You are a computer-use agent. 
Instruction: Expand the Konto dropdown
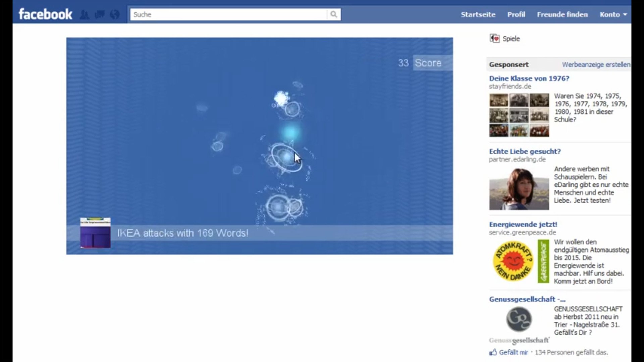[613, 14]
